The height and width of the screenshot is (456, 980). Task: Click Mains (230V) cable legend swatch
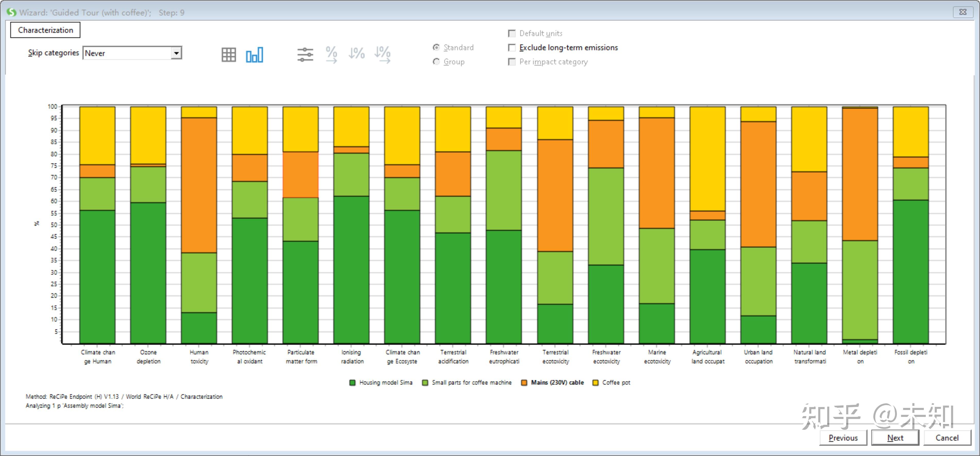[x=524, y=383]
